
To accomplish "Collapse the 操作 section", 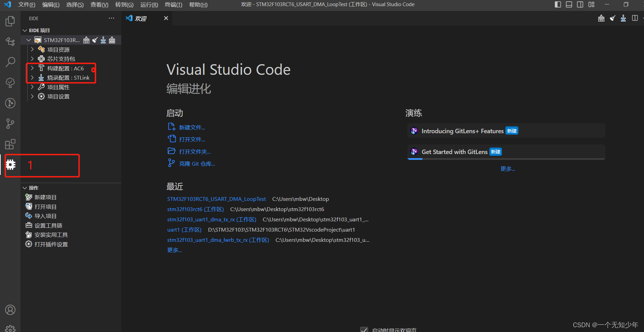I will pyautogui.click(x=25, y=188).
